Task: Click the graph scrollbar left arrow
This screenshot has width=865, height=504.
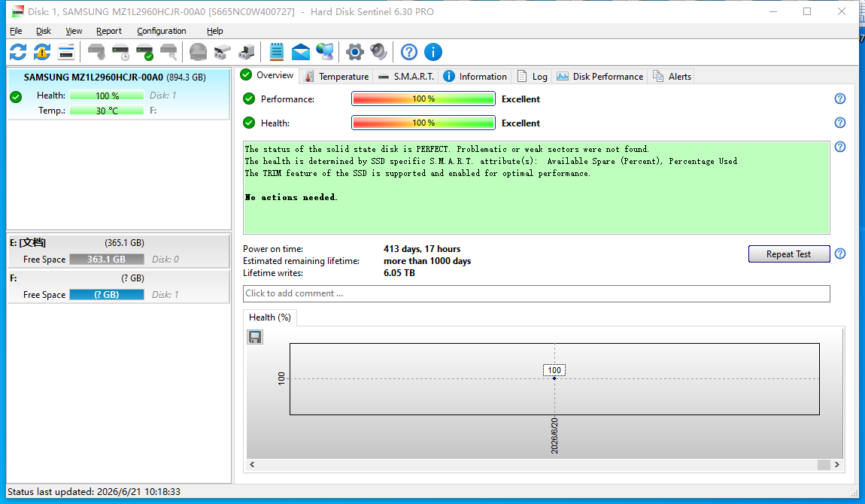Action: click(252, 465)
